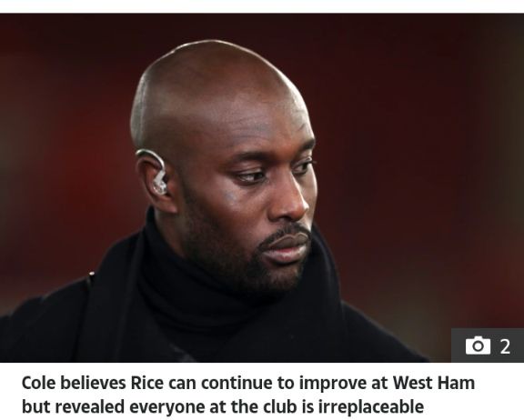
Task: Open the photo gallery count "2"
Action: (x=505, y=346)
